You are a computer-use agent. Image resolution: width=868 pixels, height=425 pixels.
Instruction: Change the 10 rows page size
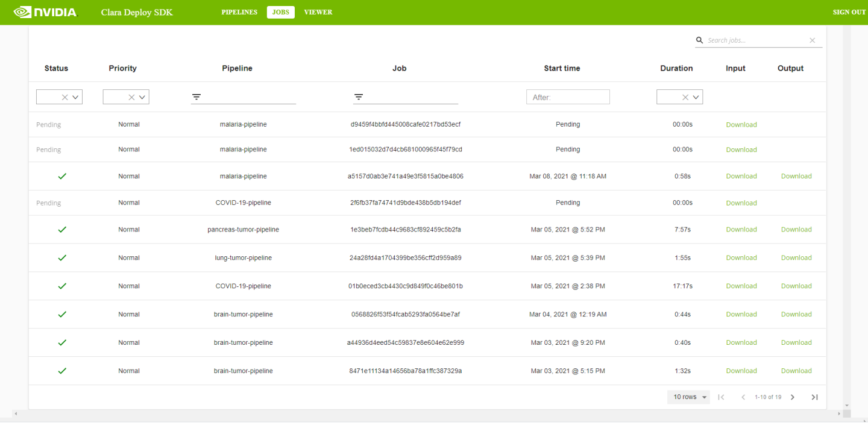pyautogui.click(x=689, y=397)
